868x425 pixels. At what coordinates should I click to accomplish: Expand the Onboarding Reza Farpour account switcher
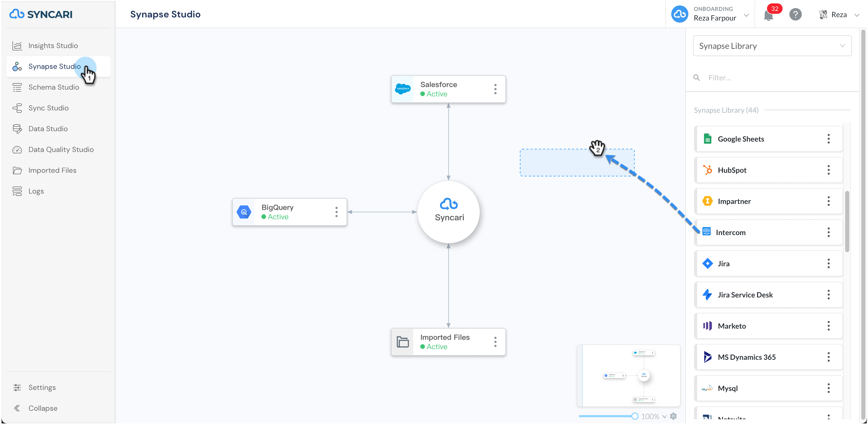pyautogui.click(x=711, y=14)
